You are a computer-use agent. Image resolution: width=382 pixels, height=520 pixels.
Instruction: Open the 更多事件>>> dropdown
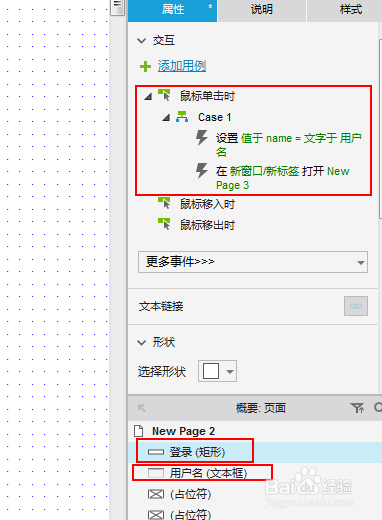point(253,262)
